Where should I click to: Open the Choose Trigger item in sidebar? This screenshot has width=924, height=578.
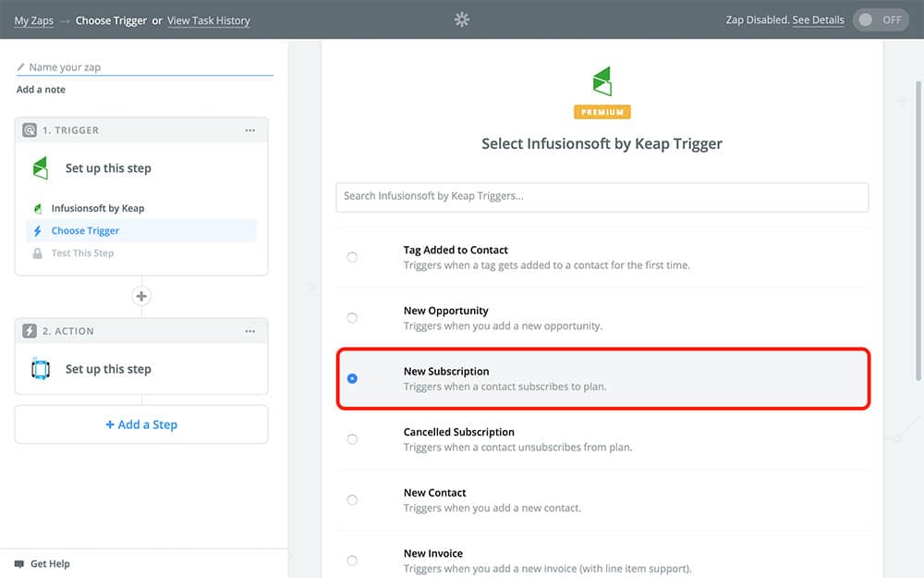coord(85,231)
